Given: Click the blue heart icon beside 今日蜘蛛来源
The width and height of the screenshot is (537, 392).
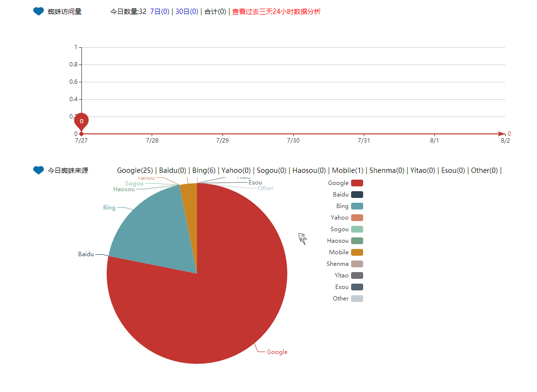Looking at the screenshot, I should pyautogui.click(x=39, y=170).
